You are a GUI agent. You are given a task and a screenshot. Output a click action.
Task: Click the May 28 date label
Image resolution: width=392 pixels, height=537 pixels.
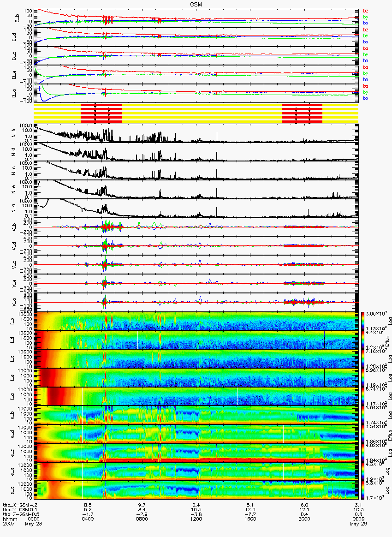coord(34,524)
